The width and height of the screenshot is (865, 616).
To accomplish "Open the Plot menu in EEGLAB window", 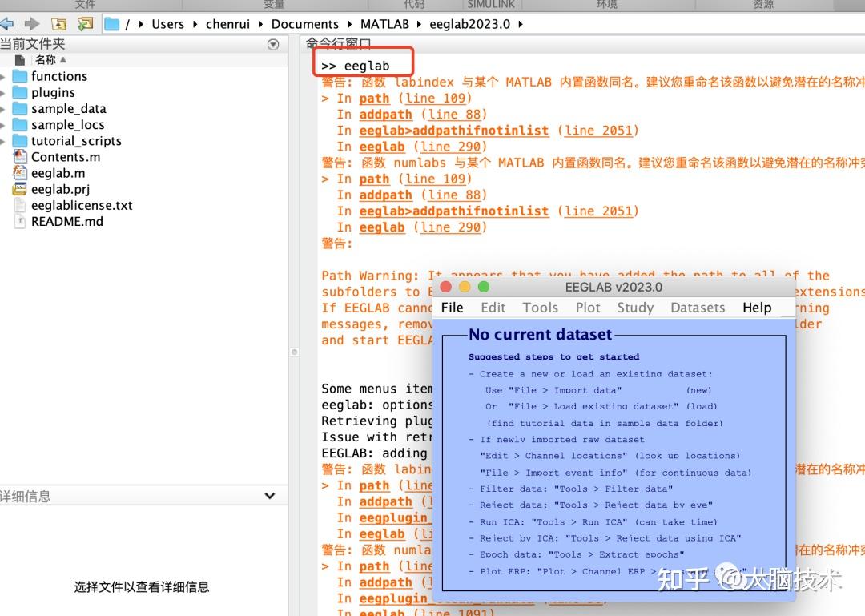I will [x=588, y=308].
